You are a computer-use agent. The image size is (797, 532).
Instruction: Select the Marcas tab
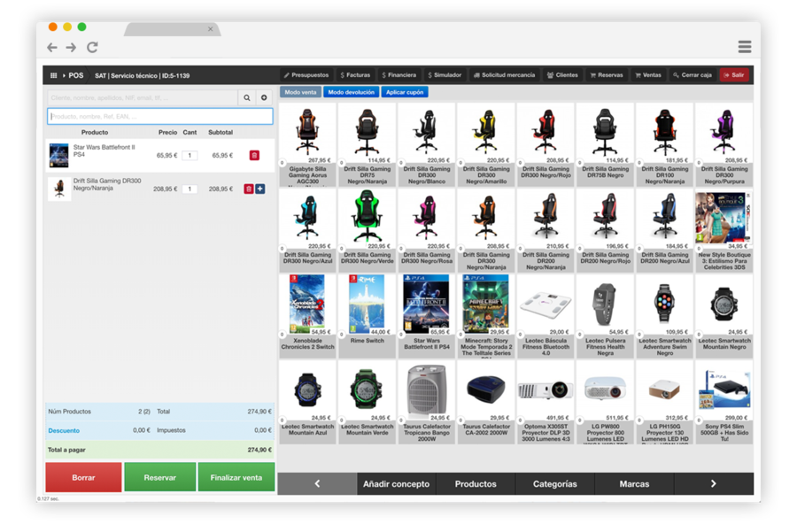coord(634,483)
